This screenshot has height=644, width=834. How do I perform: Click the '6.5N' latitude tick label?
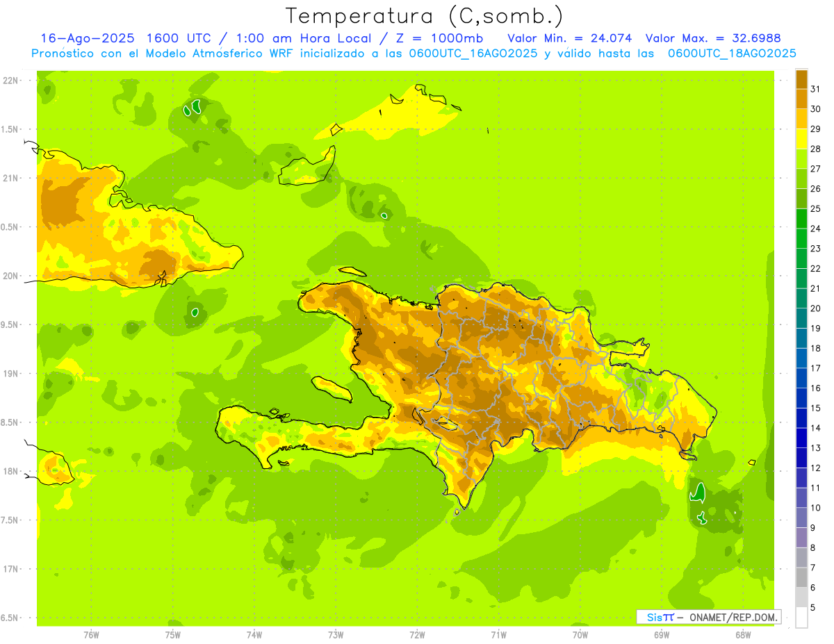tap(10, 618)
